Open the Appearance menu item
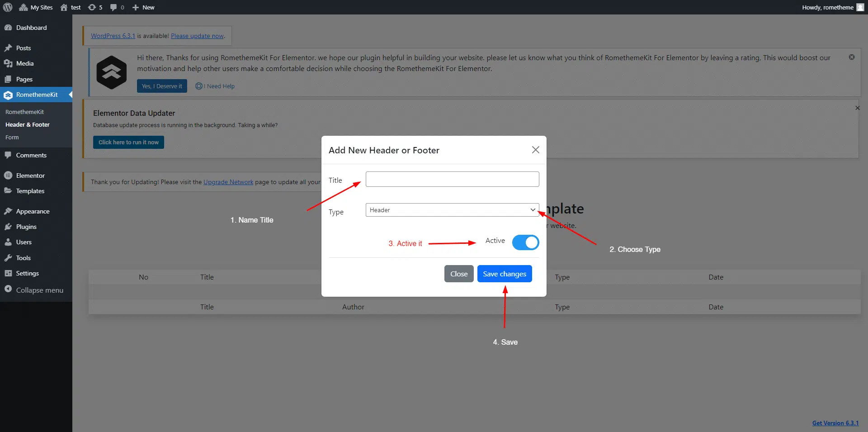 click(33, 211)
